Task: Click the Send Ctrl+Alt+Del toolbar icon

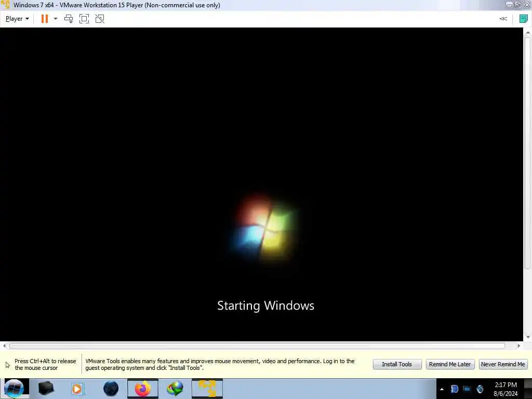Action: coord(69,19)
